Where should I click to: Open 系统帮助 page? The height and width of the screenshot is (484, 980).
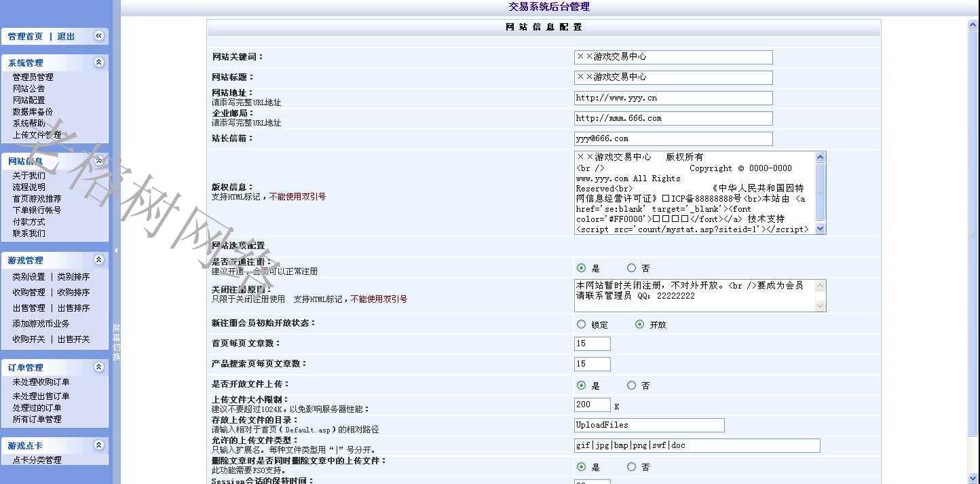pos(29,124)
